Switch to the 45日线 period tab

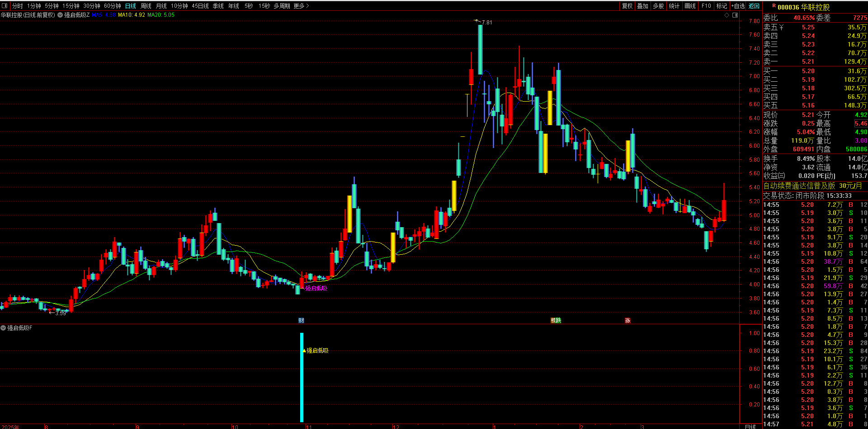click(200, 6)
